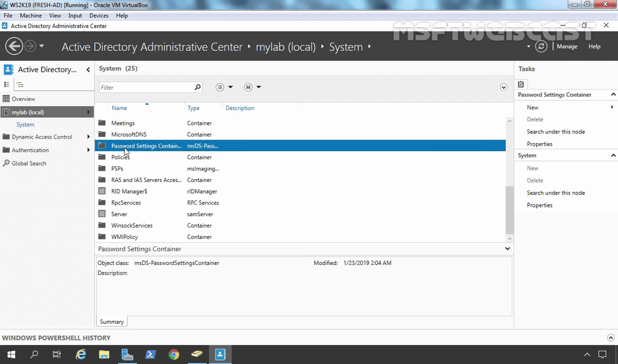Click the RID Manager$ object icon
Image resolution: width=618 pixels, height=364 pixels.
[x=102, y=191]
